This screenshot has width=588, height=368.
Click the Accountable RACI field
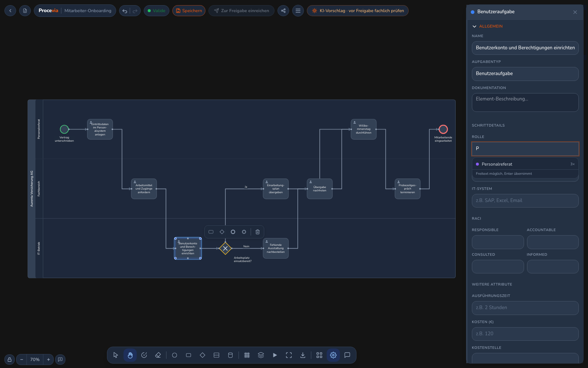pos(553,242)
